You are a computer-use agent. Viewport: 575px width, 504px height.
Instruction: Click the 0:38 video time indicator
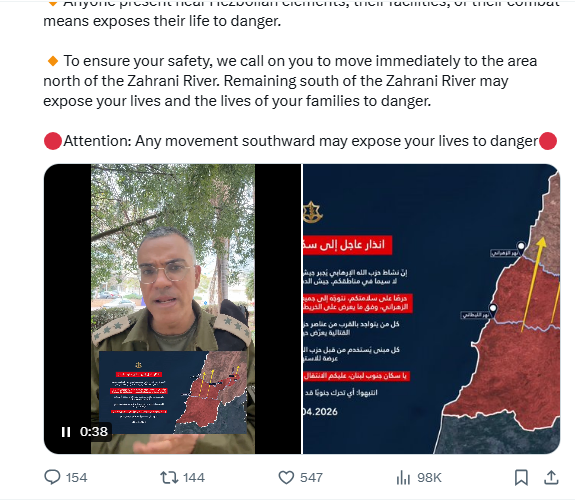pos(94,432)
